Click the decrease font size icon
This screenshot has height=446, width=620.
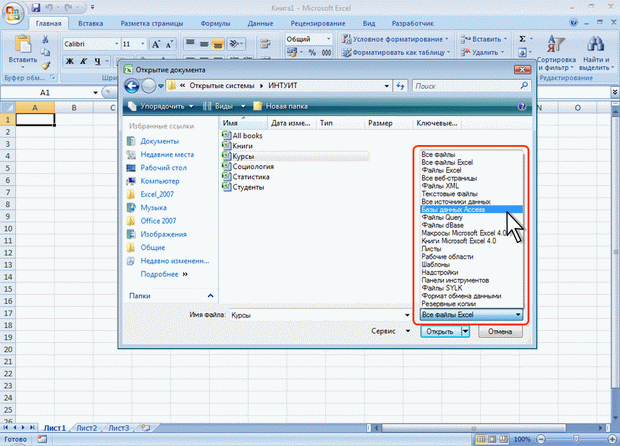pyautogui.click(x=169, y=44)
